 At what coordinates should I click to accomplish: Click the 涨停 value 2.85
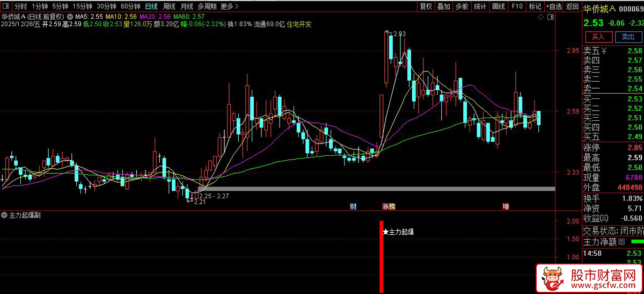click(x=635, y=148)
